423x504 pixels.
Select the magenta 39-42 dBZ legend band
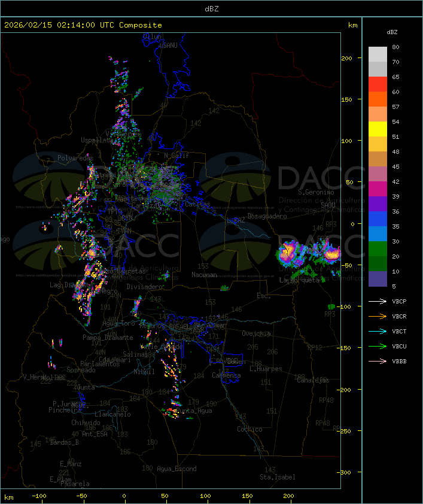pos(378,189)
